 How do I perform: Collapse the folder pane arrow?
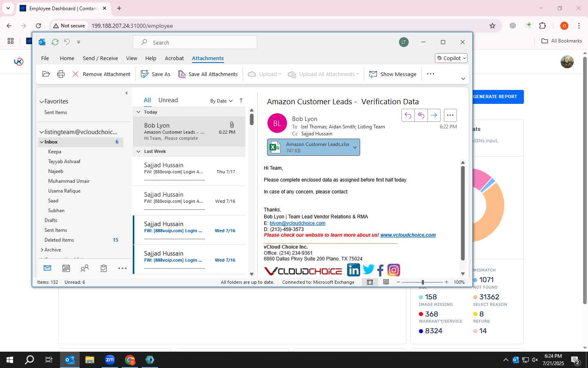click(127, 93)
